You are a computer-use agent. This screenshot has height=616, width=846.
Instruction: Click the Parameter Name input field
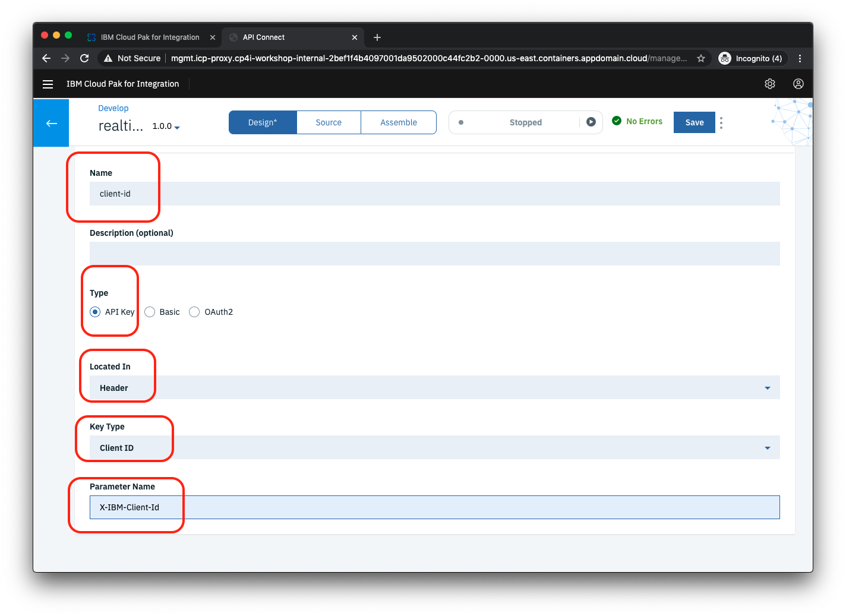pyautogui.click(x=434, y=507)
